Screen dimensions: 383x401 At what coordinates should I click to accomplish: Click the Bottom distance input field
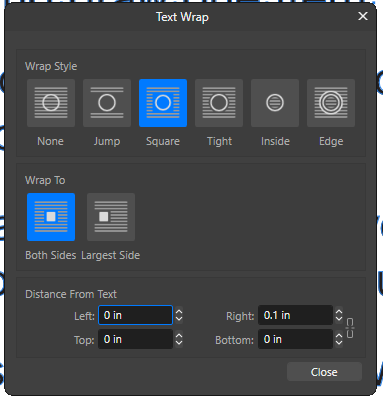click(x=295, y=339)
